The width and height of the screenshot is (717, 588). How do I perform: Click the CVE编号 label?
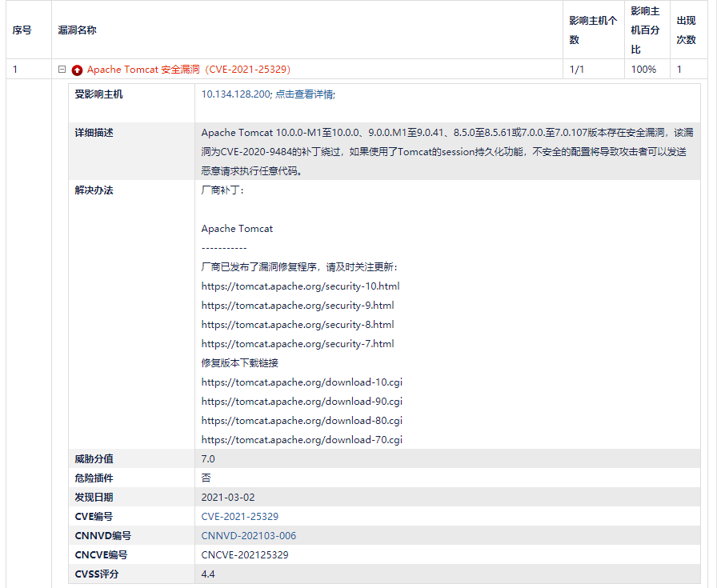tap(94, 517)
